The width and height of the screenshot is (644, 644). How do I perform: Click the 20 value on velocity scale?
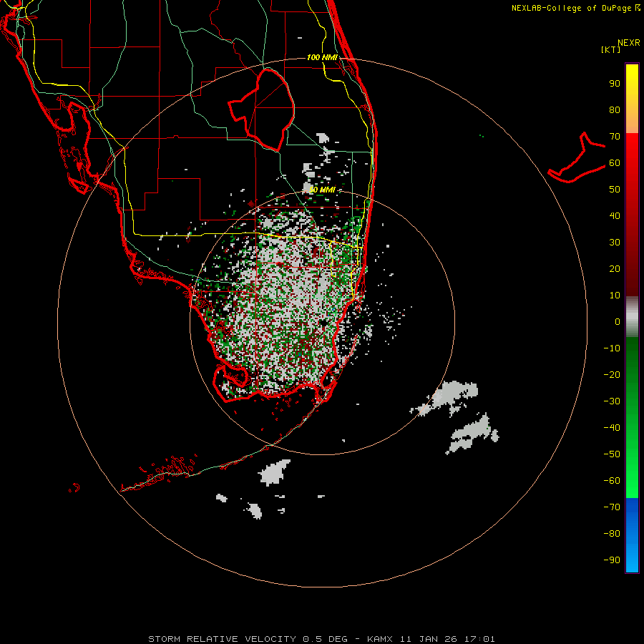(615, 269)
